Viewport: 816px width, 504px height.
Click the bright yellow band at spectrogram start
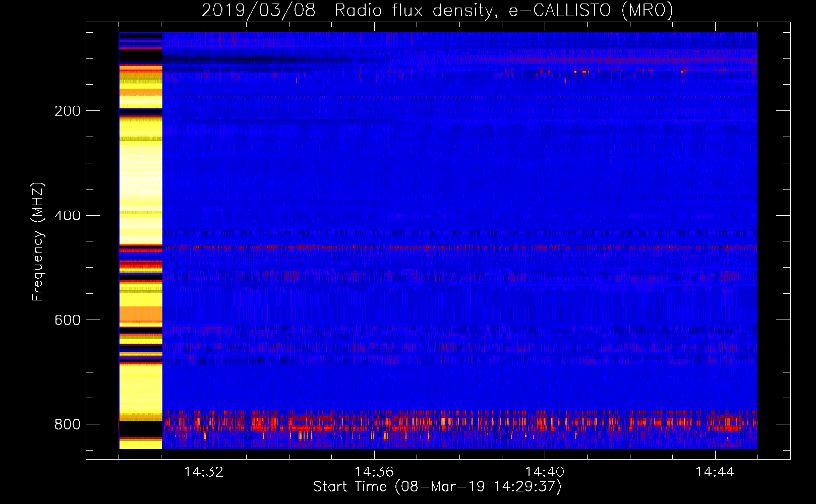[141, 241]
